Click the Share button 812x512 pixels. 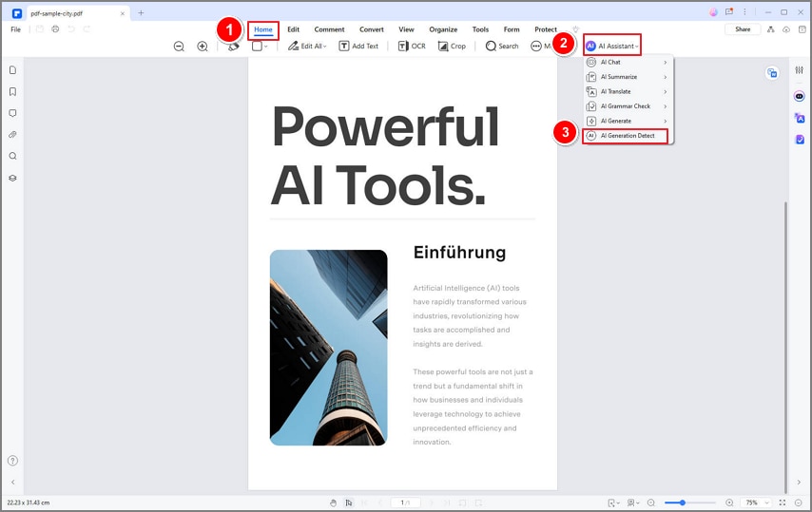tap(743, 29)
